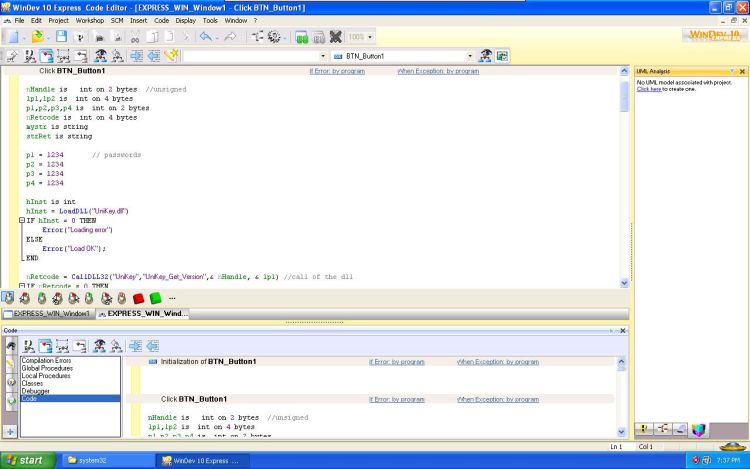Click the pin icon at the far left of the code toolbar
Screen dimensions: 750x469
tap(12, 56)
